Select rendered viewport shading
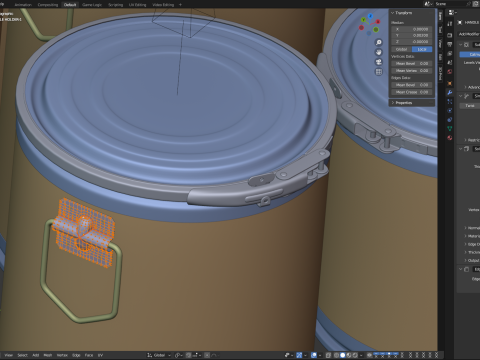Image resolution: width=480 pixels, height=360 pixels. click(355, 355)
